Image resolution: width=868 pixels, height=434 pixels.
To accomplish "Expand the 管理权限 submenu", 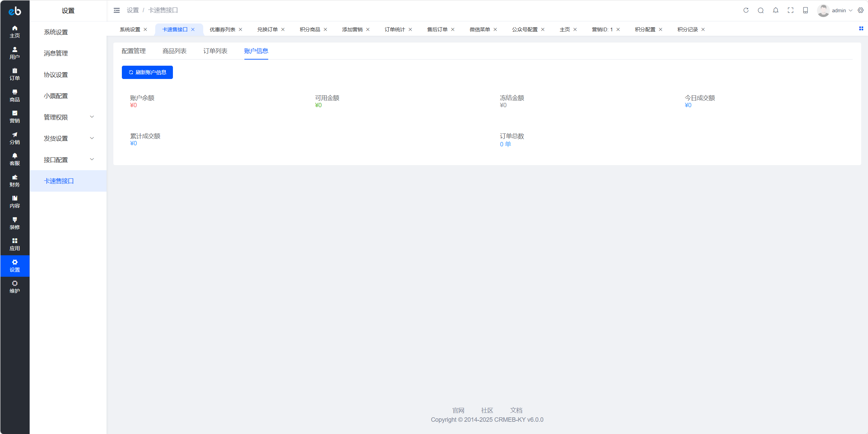I will (x=68, y=117).
